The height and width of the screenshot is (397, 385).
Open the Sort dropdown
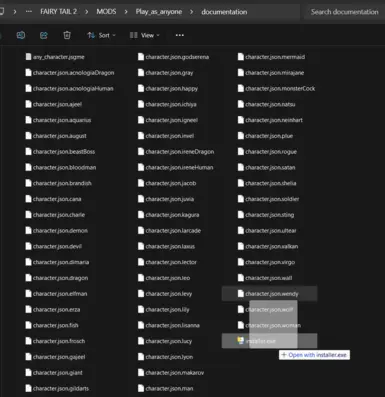(101, 35)
